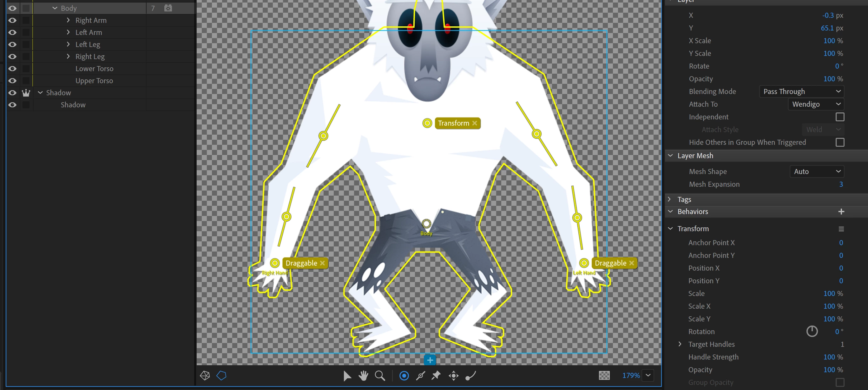Activate the Handle tool

pos(404,375)
